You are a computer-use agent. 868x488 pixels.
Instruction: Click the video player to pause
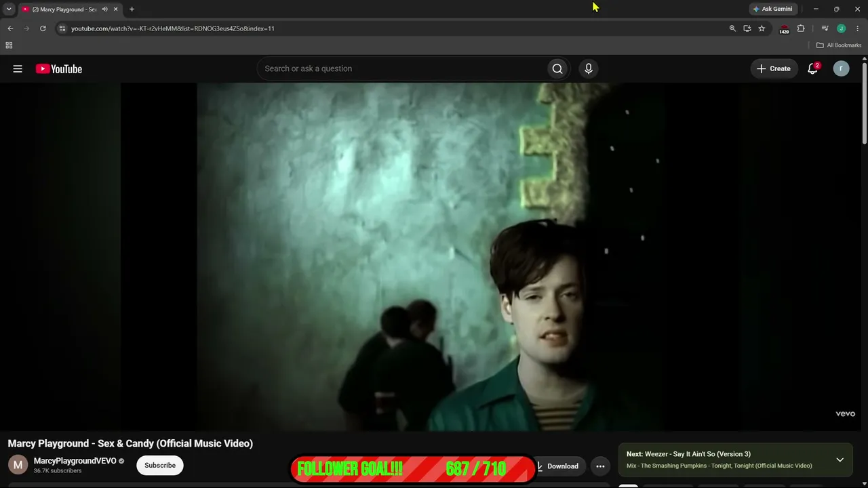click(x=431, y=256)
